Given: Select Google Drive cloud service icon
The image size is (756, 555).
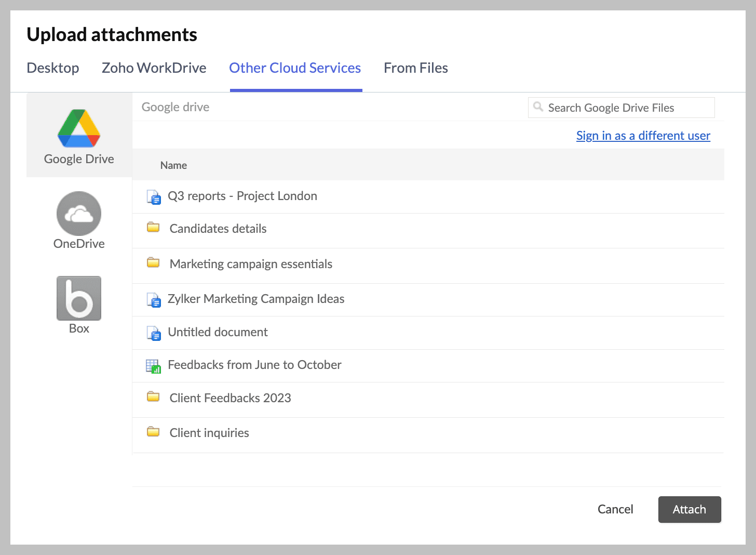Looking at the screenshot, I should click(x=79, y=129).
